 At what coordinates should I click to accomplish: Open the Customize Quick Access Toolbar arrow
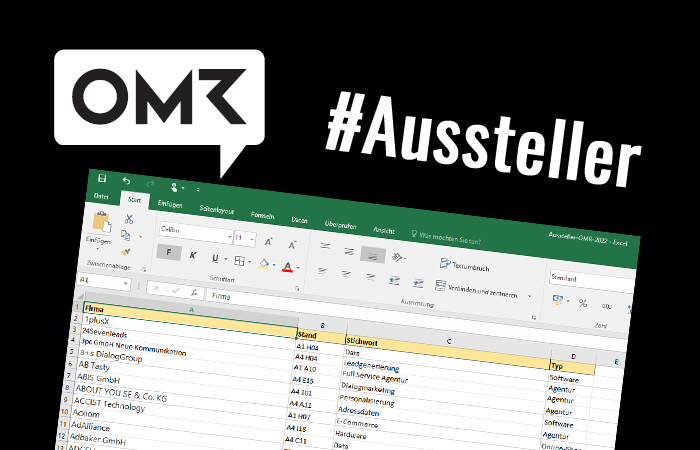[x=198, y=190]
